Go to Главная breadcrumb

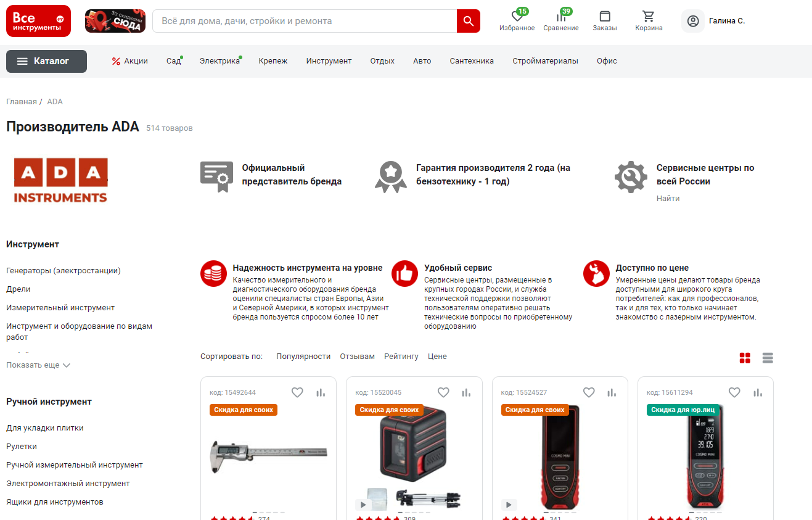(x=22, y=102)
